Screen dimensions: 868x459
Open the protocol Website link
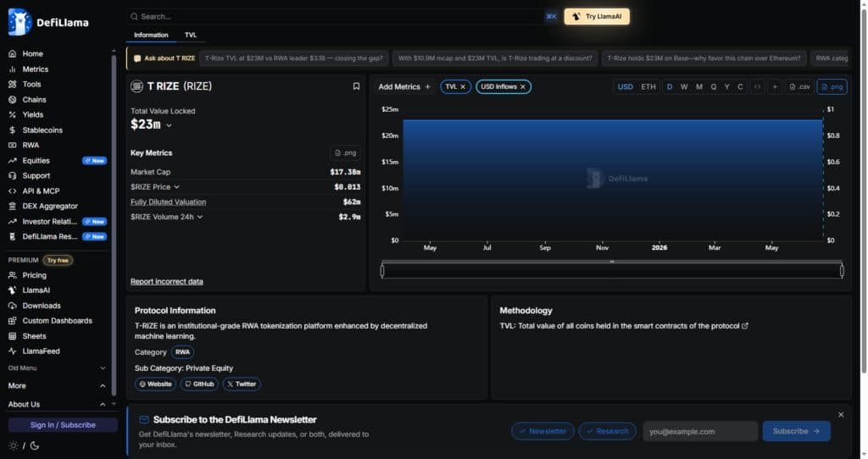click(156, 384)
